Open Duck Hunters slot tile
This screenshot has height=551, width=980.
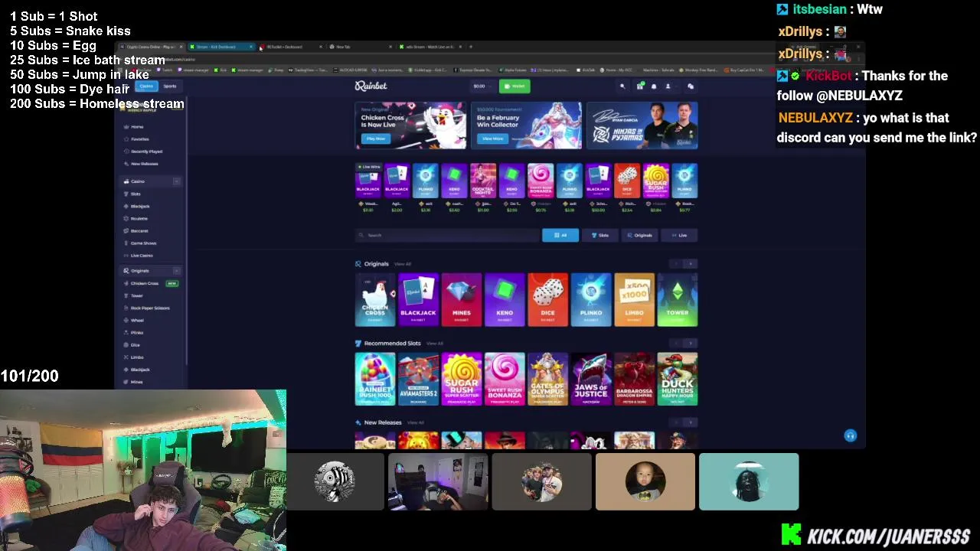677,379
